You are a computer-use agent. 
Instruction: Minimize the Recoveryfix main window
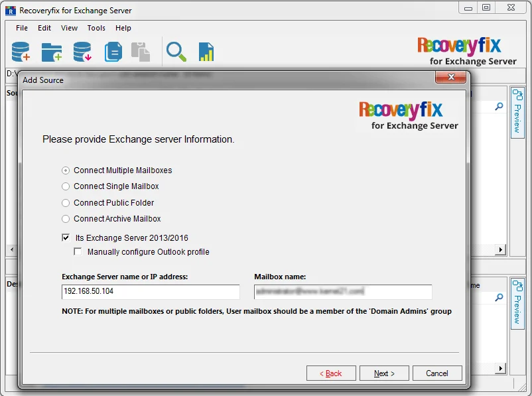pyautogui.click(x=468, y=7)
